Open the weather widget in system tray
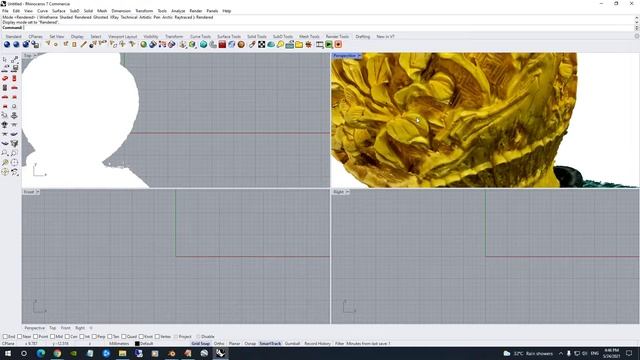640x360 pixels. click(x=529, y=353)
